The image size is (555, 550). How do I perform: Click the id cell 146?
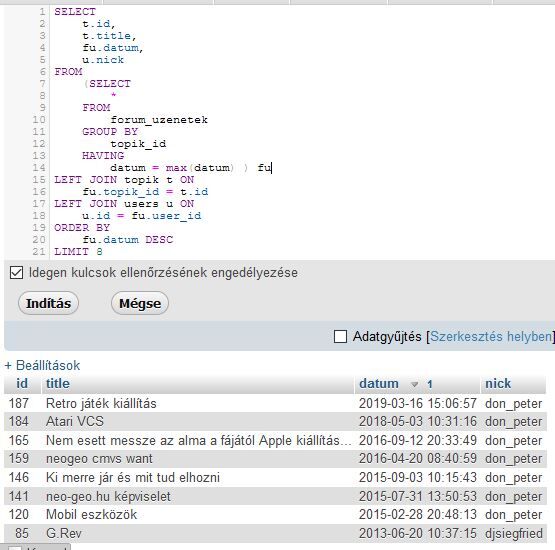[19, 477]
